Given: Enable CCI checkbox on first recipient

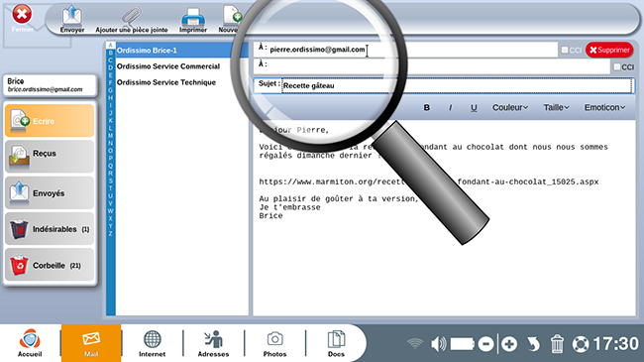Looking at the screenshot, I should tap(565, 51).
